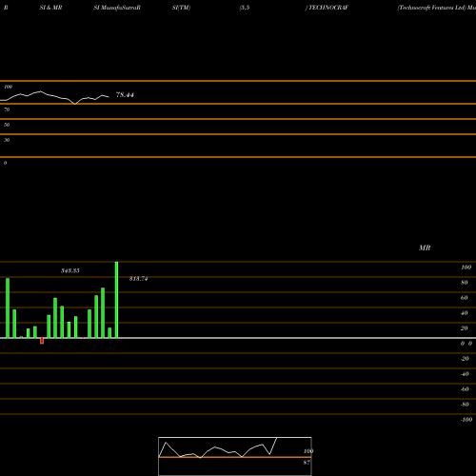Click the first green bar at the left of the histogram

tap(8, 308)
